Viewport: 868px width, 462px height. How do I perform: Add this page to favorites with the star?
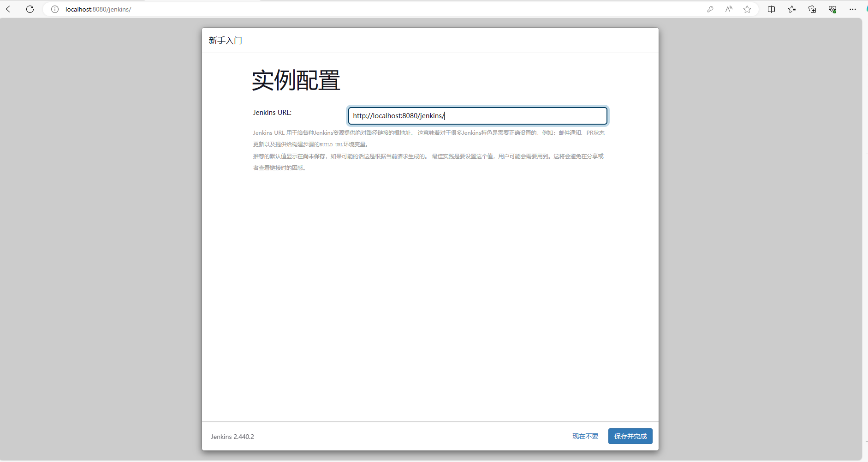point(747,9)
